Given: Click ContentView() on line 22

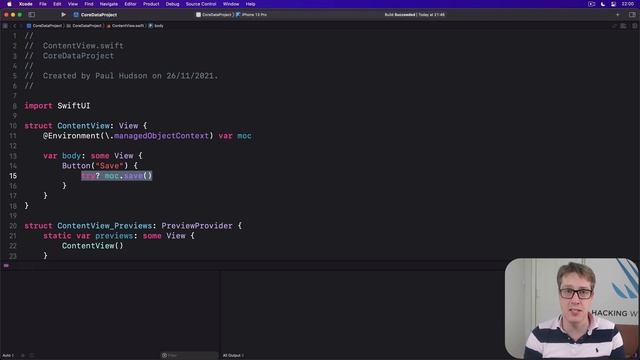Looking at the screenshot, I should pyautogui.click(x=92, y=246).
